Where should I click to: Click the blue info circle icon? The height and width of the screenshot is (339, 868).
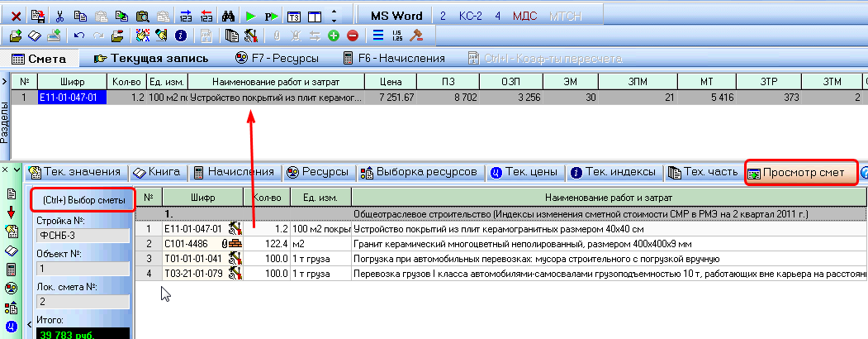click(179, 36)
